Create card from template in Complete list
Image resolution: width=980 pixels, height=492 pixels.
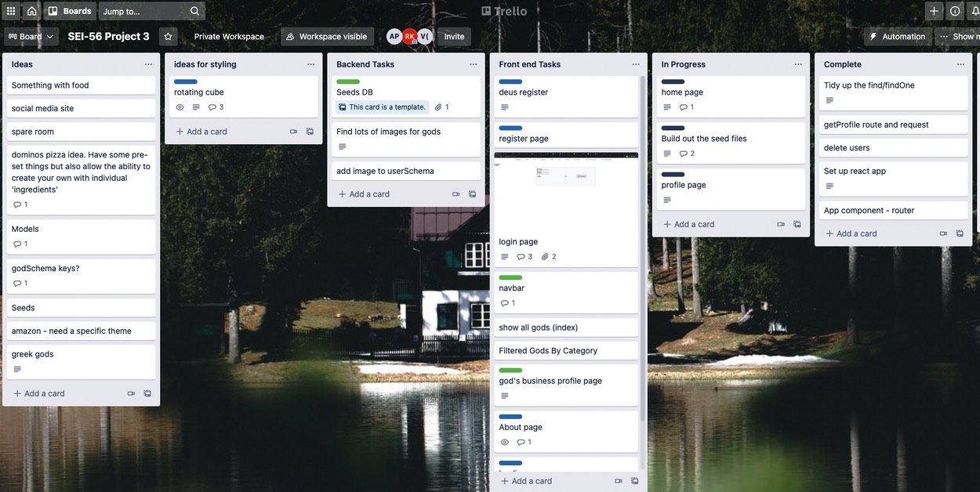tap(960, 233)
